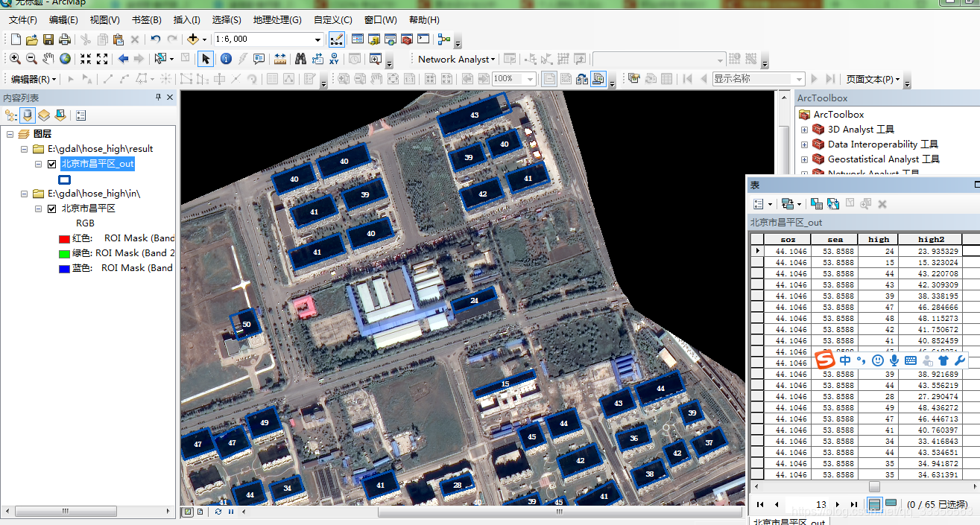980x525 pixels.
Task: Print the map
Action: (x=65, y=39)
